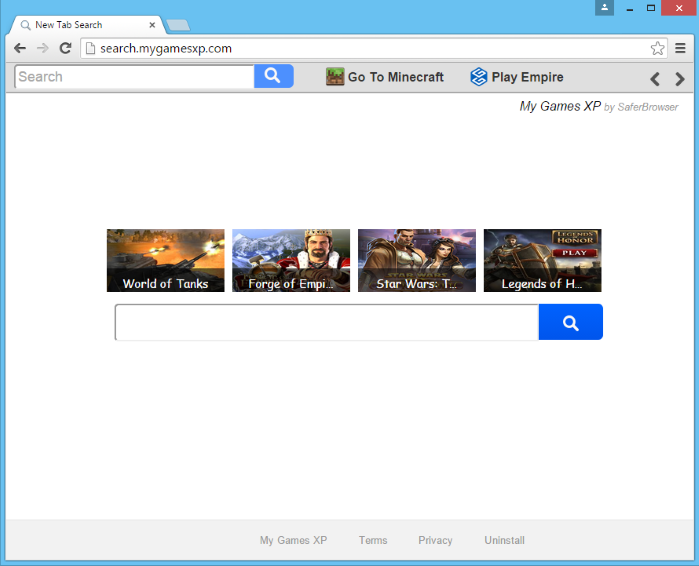Screen dimensions: 699x566
Task: Click the Uninstall footer link
Action: point(505,540)
